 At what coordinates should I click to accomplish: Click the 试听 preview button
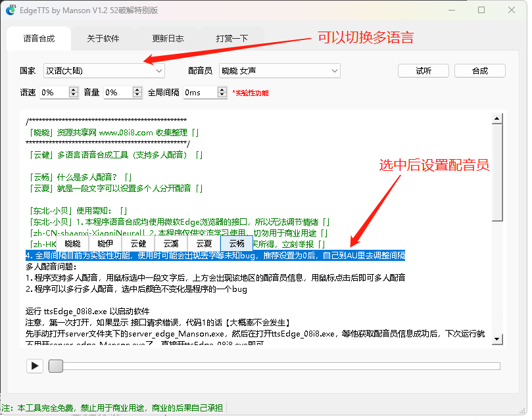423,70
